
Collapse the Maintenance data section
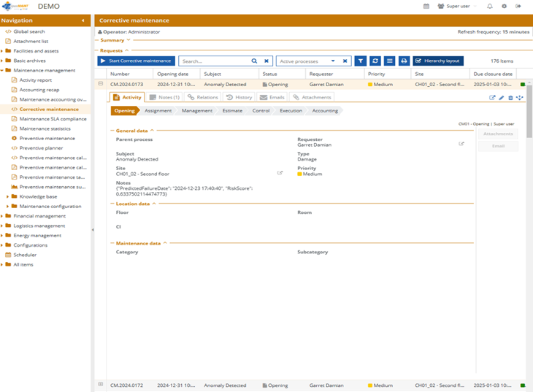click(165, 243)
